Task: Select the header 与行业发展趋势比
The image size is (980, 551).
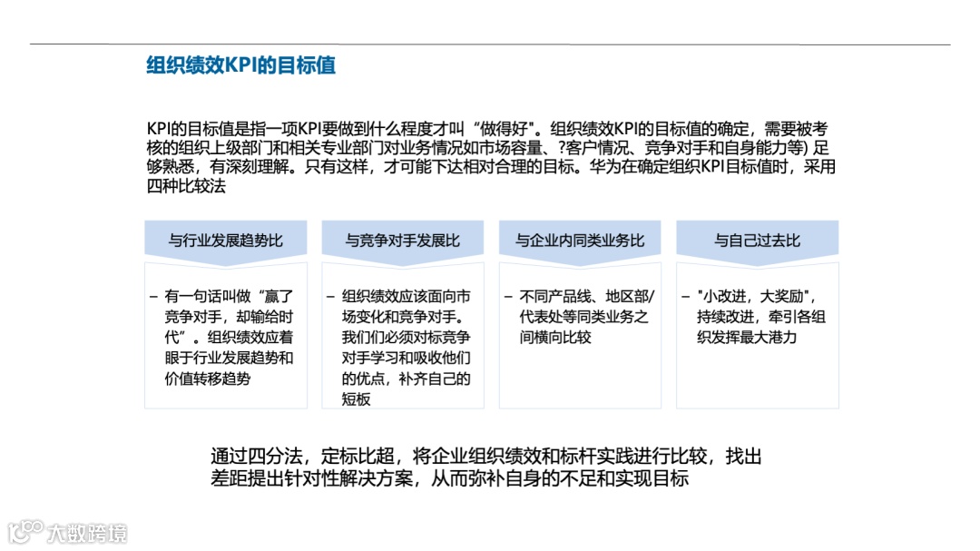Action: click(x=226, y=241)
